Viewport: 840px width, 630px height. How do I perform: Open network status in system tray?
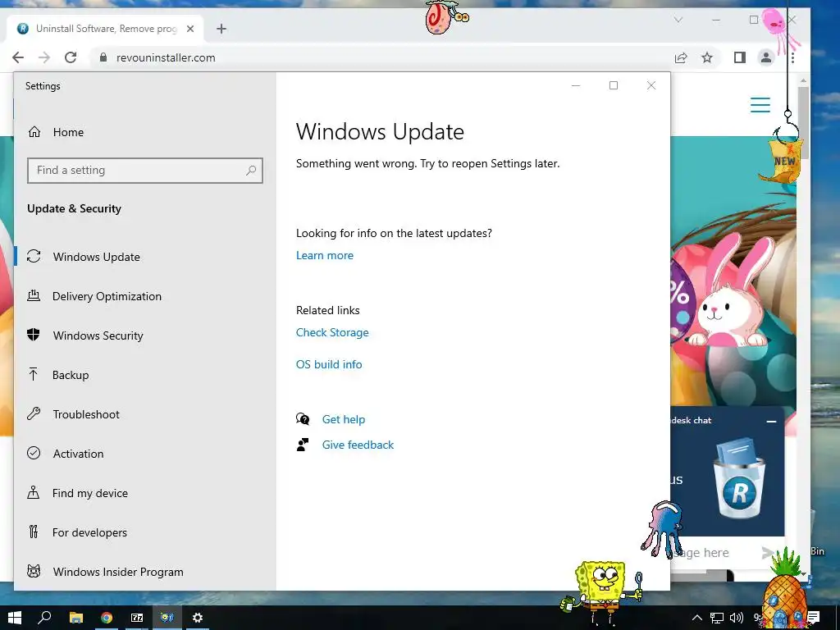[x=717, y=619]
